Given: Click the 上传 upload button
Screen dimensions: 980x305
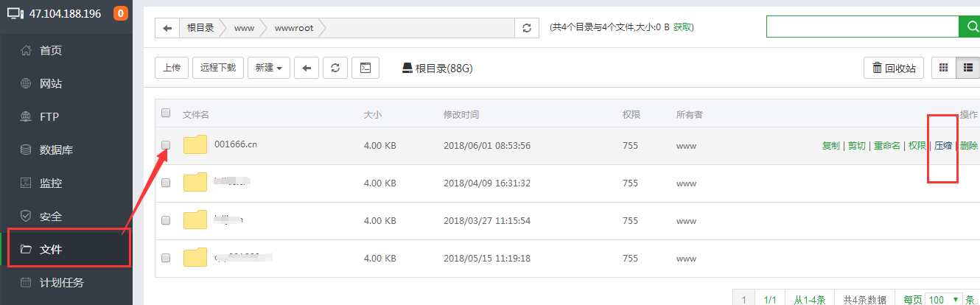Looking at the screenshot, I should click(x=172, y=68).
